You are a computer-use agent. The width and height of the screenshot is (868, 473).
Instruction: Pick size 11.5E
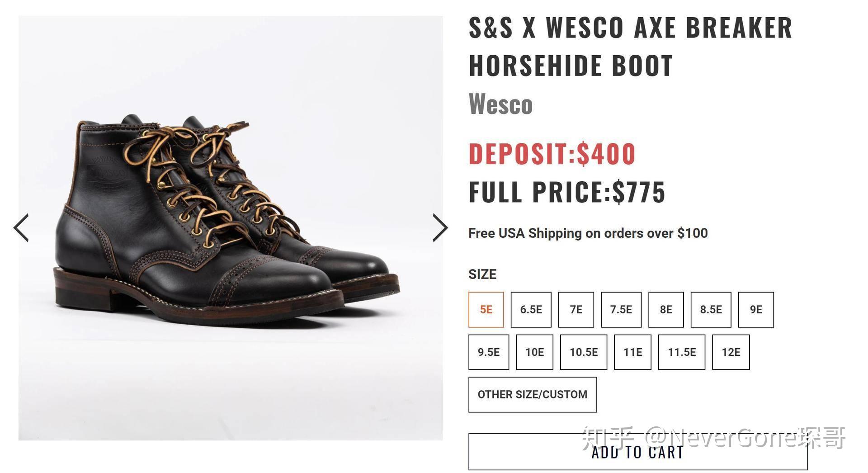coord(681,352)
